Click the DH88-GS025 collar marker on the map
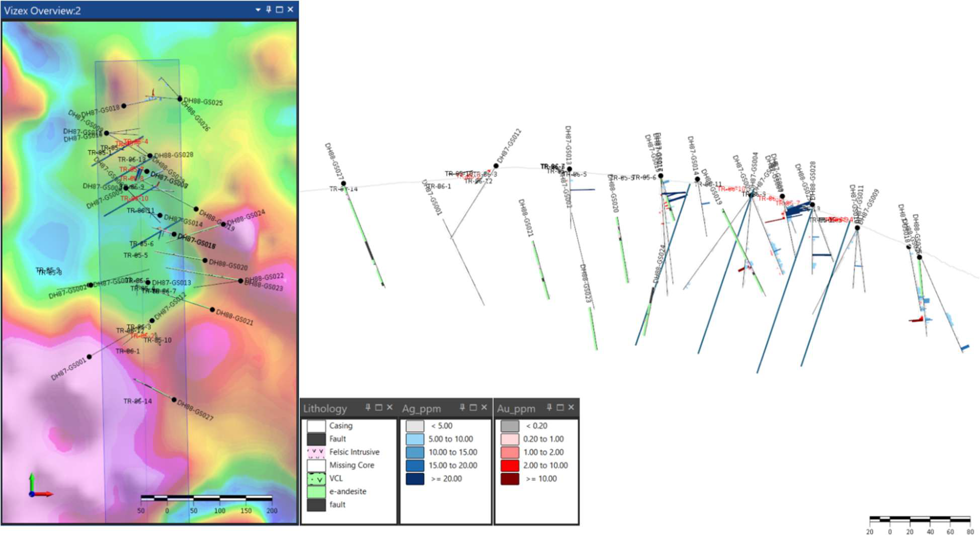The width and height of the screenshot is (980, 538). 180,100
